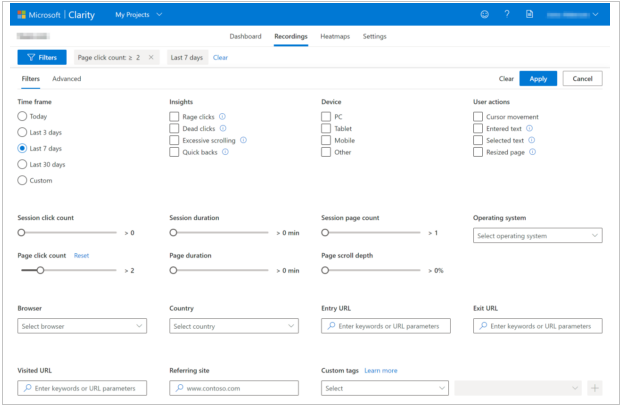Open the feedback smiley icon
The width and height of the screenshot is (623, 408).
click(484, 14)
